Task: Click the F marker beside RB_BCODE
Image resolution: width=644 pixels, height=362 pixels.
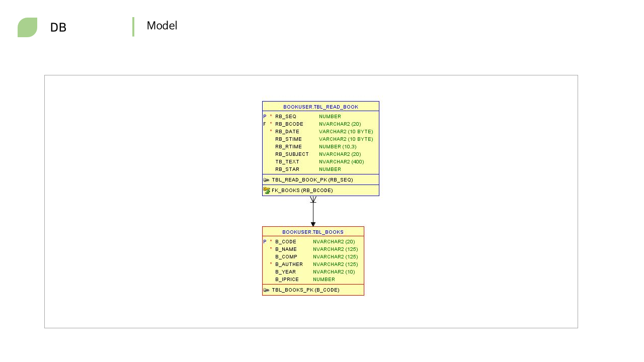Action: pyautogui.click(x=265, y=124)
